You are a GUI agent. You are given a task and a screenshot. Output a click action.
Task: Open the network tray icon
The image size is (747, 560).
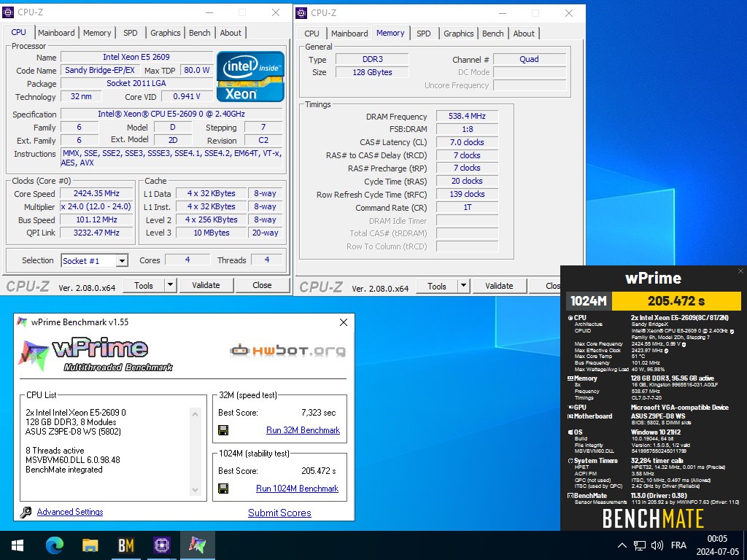(x=639, y=545)
